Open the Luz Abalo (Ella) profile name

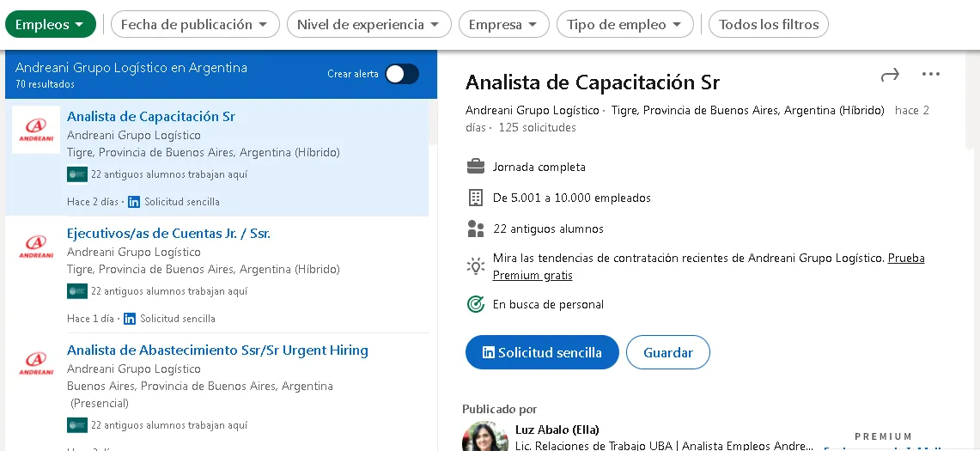point(557,430)
